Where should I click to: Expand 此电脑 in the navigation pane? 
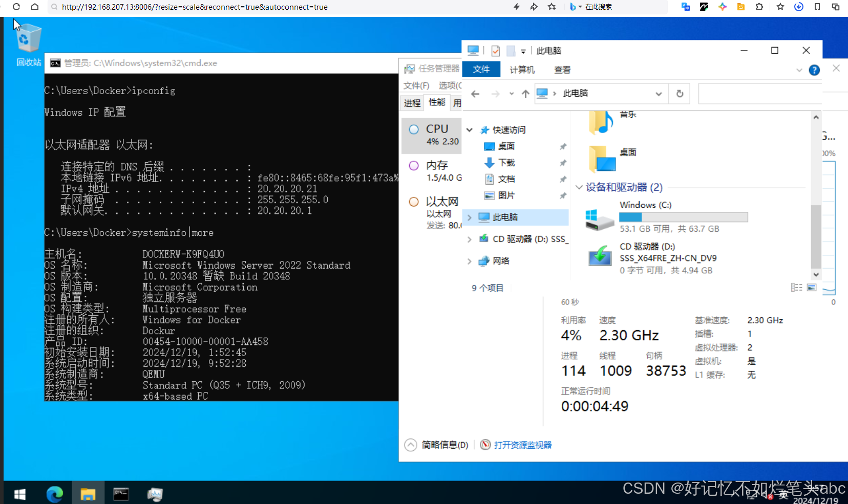pyautogui.click(x=470, y=217)
